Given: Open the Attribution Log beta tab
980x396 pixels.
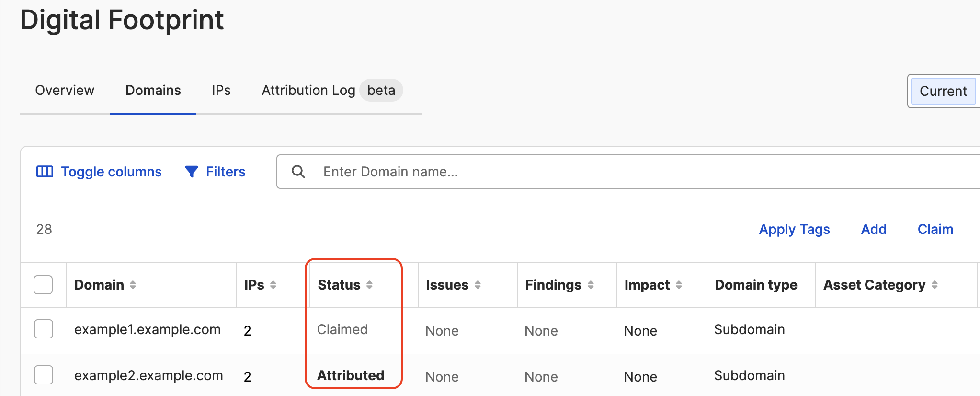Looking at the screenshot, I should pos(331,90).
